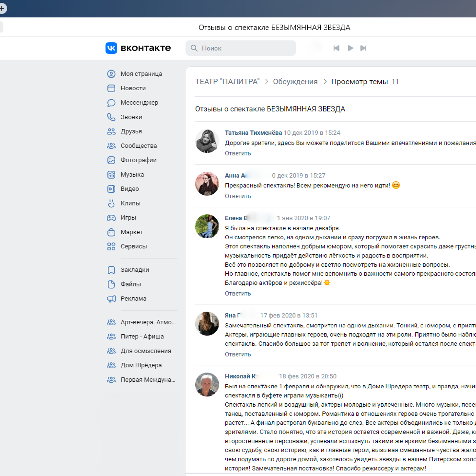Screen dimensions: 476x476
Task: Open Звонки in the sidebar
Action: 131,117
